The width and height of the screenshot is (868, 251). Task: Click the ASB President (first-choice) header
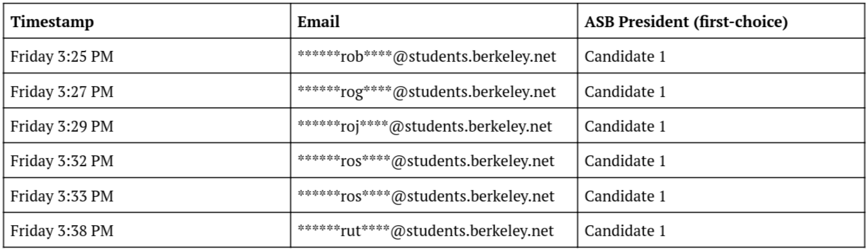pos(686,22)
